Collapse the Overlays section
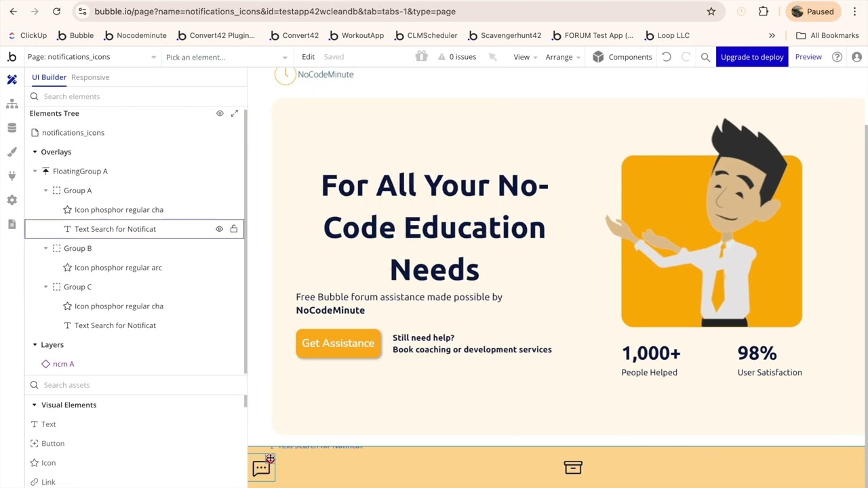 point(35,152)
